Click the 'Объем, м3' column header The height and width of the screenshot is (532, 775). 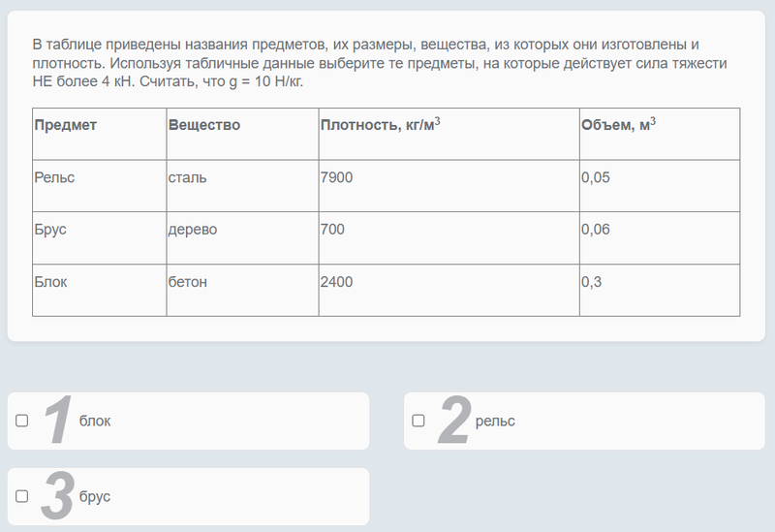pos(618,126)
